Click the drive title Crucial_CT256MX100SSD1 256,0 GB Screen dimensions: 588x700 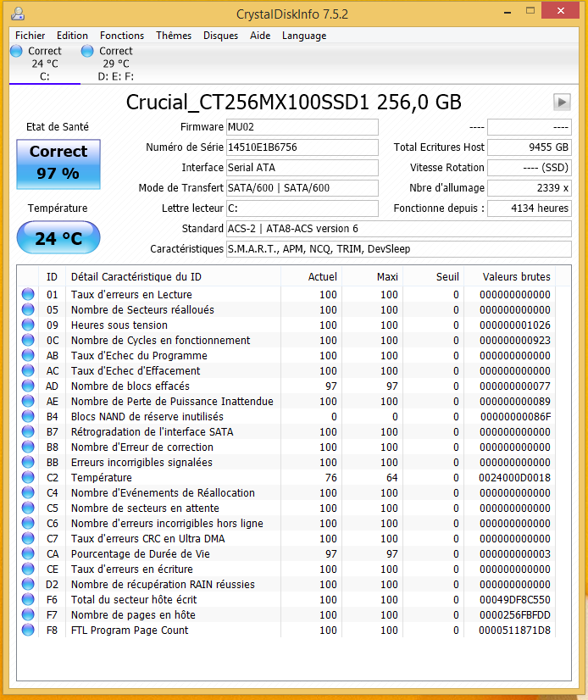pyautogui.click(x=293, y=103)
